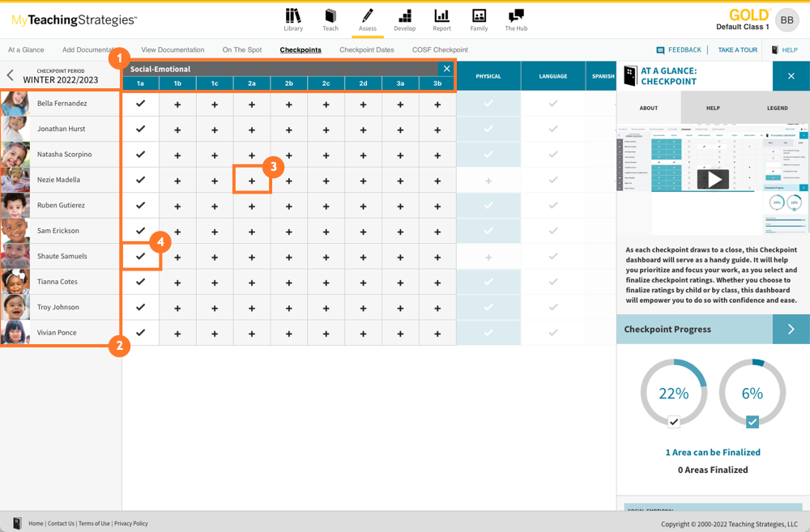The image size is (810, 532).
Task: Switch to the Legend tab
Action: point(777,108)
